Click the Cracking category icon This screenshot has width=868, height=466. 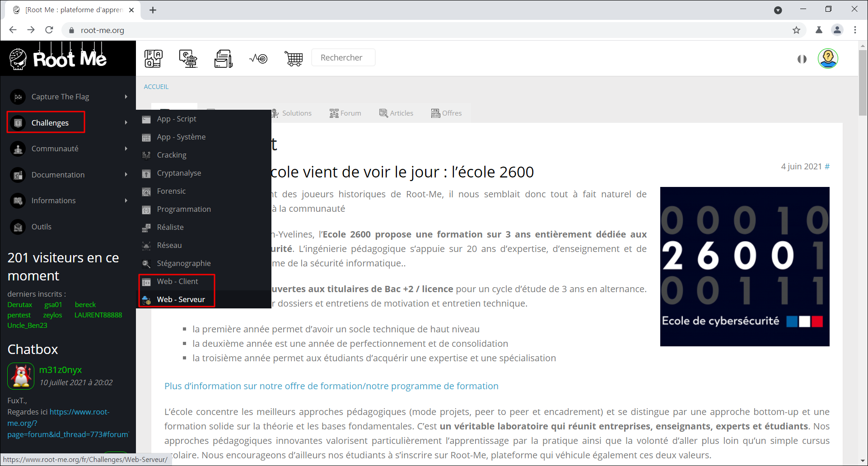tap(146, 155)
